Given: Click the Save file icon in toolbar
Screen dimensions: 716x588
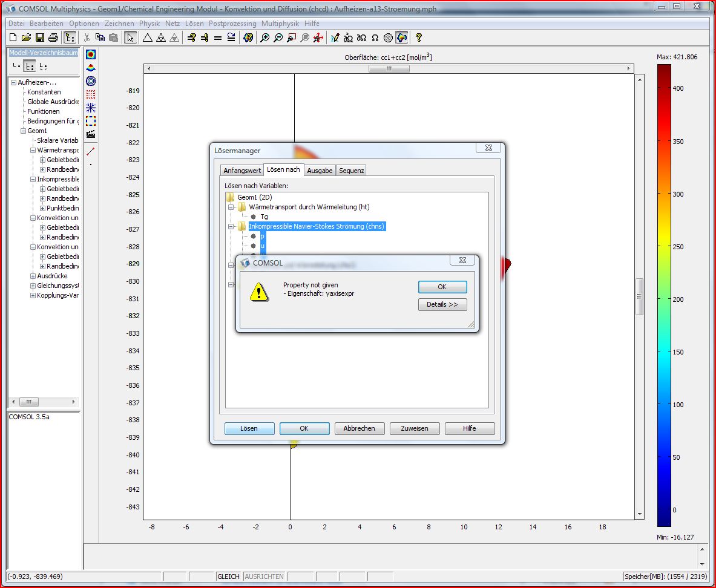Looking at the screenshot, I should (x=39, y=38).
